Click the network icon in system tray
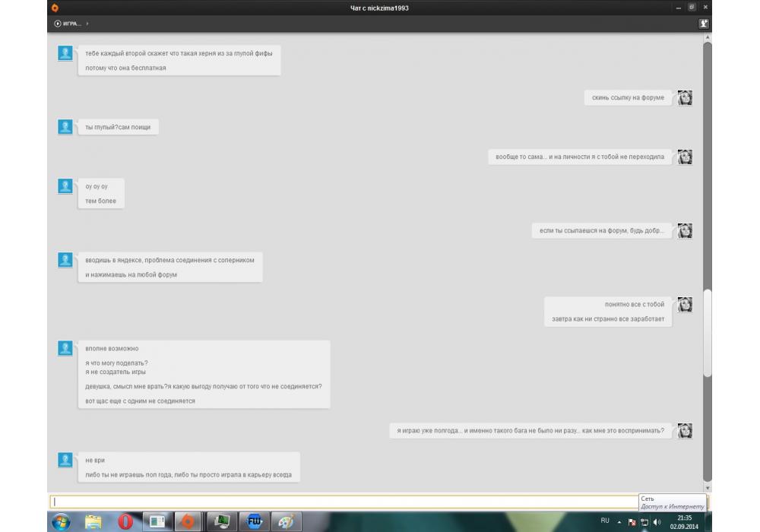This screenshot has width=760, height=532. point(644,522)
